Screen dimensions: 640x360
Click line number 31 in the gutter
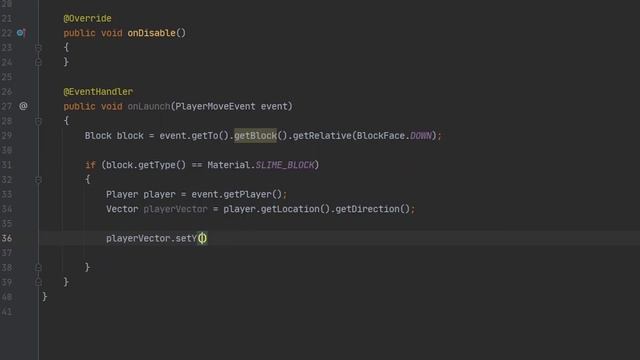(x=7, y=165)
